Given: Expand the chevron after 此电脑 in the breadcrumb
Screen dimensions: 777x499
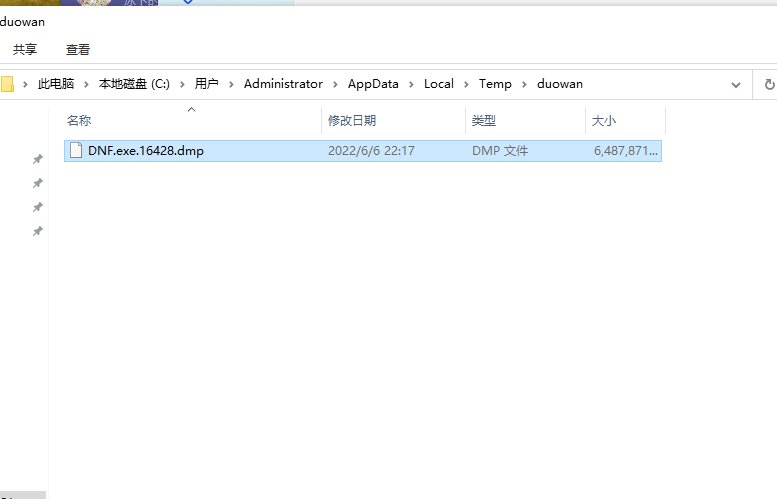Looking at the screenshot, I should pyautogui.click(x=86, y=84).
